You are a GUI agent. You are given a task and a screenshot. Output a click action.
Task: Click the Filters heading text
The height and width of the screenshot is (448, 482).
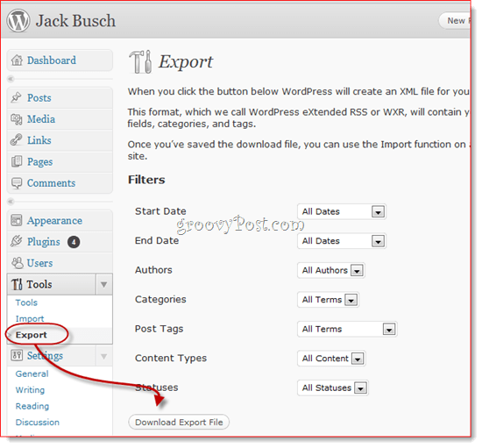146,180
